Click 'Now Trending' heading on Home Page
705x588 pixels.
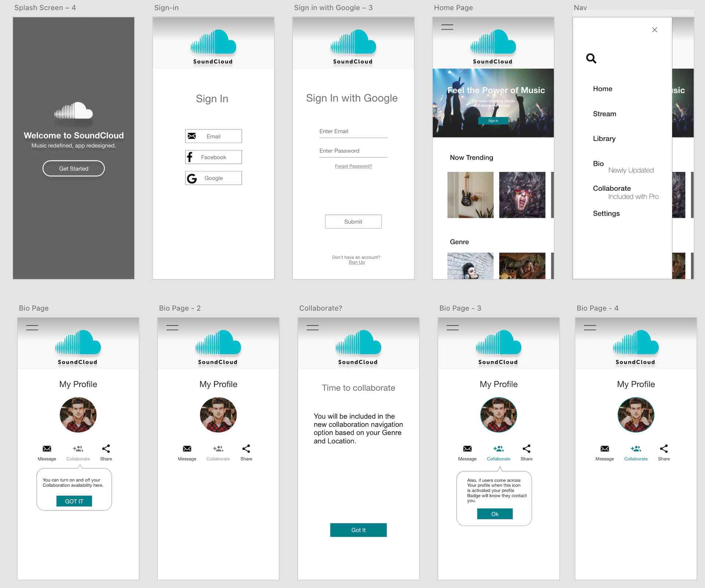click(x=471, y=157)
